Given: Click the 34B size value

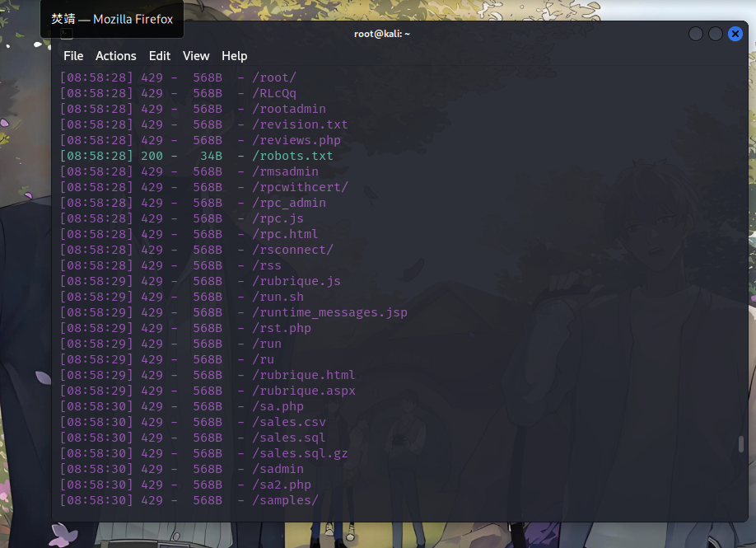Looking at the screenshot, I should [211, 156].
